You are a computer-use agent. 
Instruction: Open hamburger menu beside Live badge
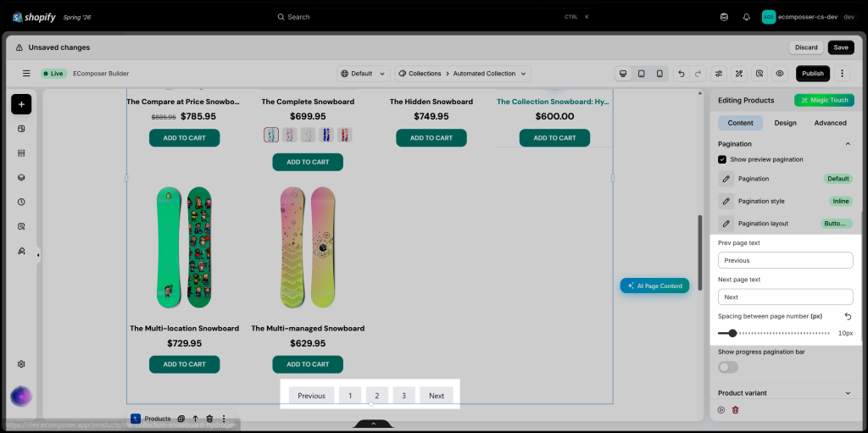[x=26, y=74]
